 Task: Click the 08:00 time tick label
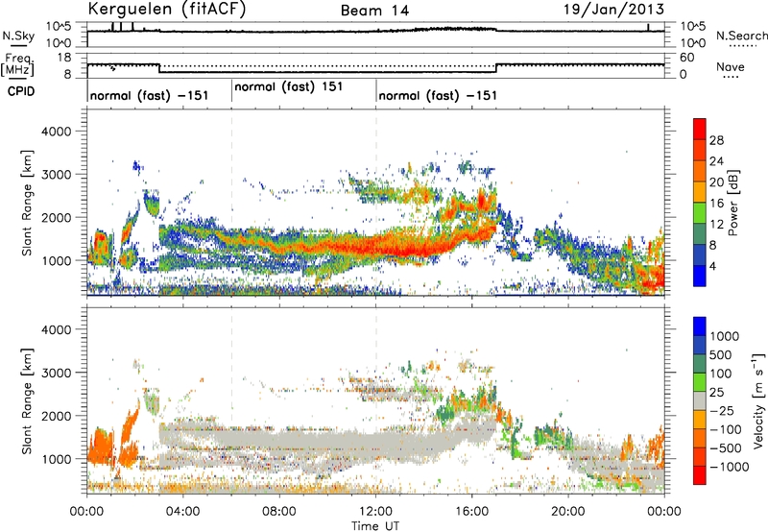279,512
